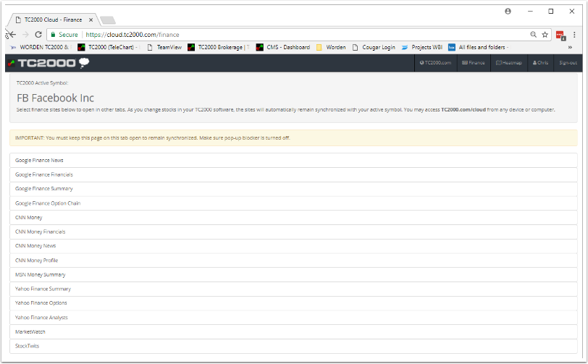Screen dimensions: 588x364
Task: Open the TC2000 (TeleChart) bookmark
Action: [109, 47]
